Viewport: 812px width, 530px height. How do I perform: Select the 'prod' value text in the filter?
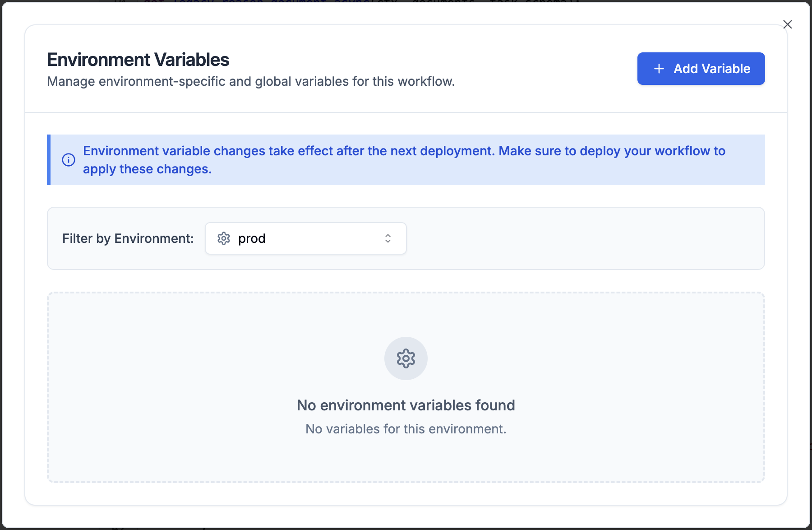[252, 238]
